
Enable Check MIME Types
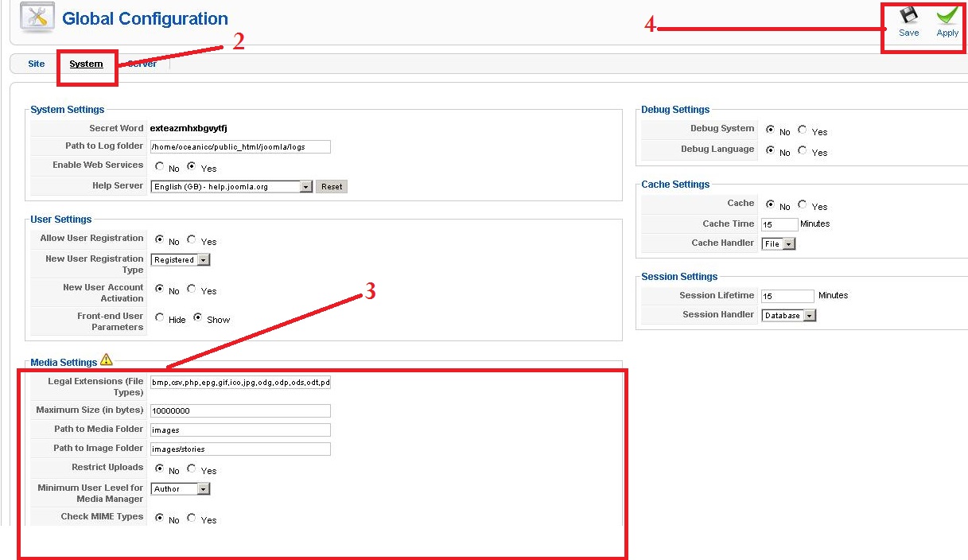tap(190, 519)
